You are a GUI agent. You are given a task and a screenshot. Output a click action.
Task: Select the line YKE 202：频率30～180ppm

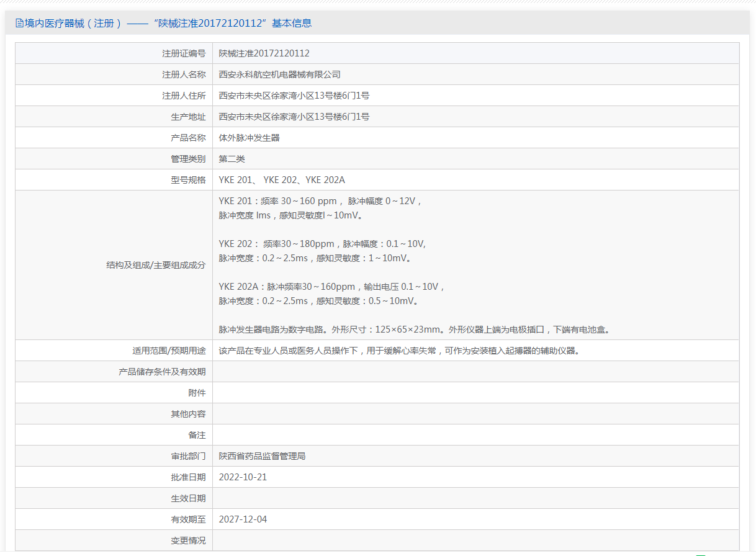coord(322,244)
